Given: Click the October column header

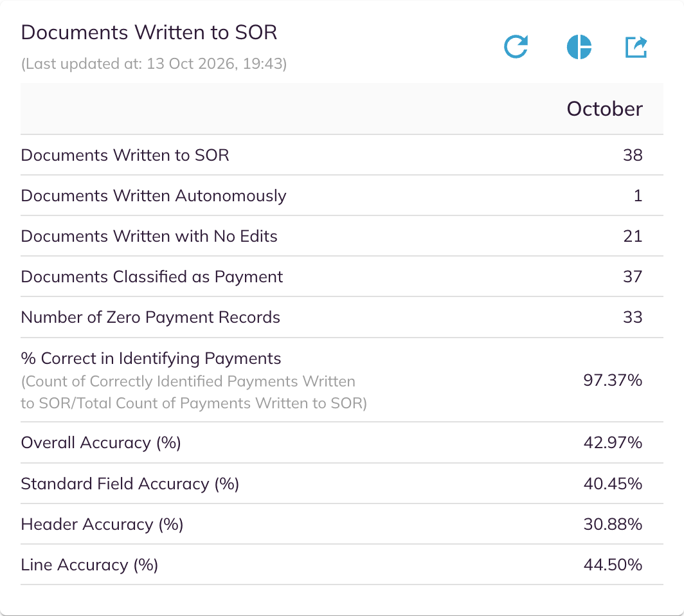Looking at the screenshot, I should click(x=604, y=109).
